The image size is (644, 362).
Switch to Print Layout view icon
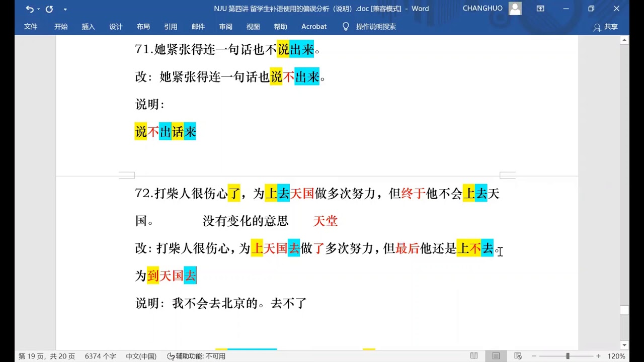(x=496, y=356)
